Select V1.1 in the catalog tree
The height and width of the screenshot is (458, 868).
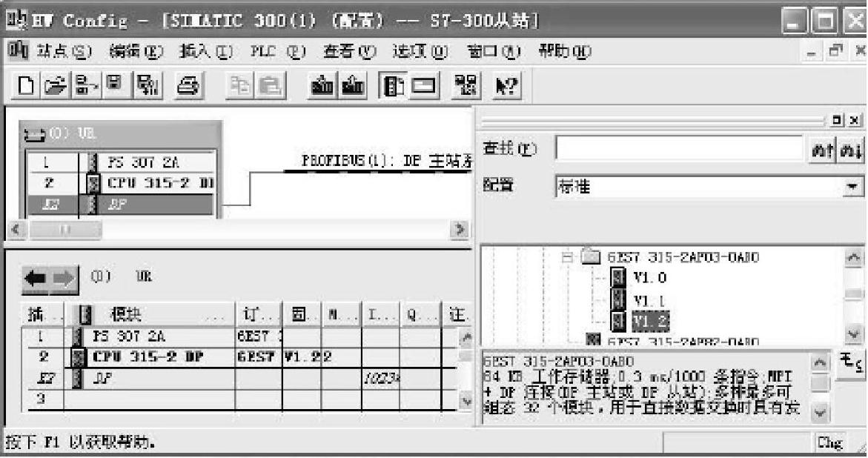[x=649, y=300]
